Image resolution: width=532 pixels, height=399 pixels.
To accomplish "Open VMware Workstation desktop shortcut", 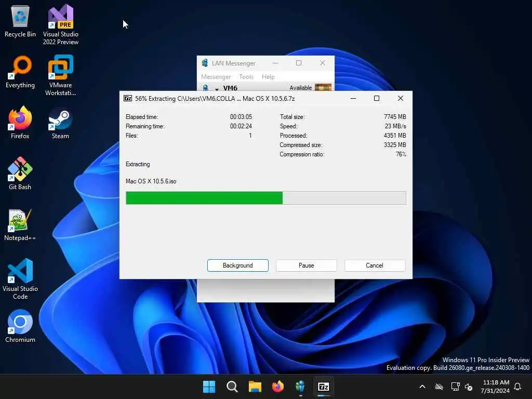I will pos(60,75).
